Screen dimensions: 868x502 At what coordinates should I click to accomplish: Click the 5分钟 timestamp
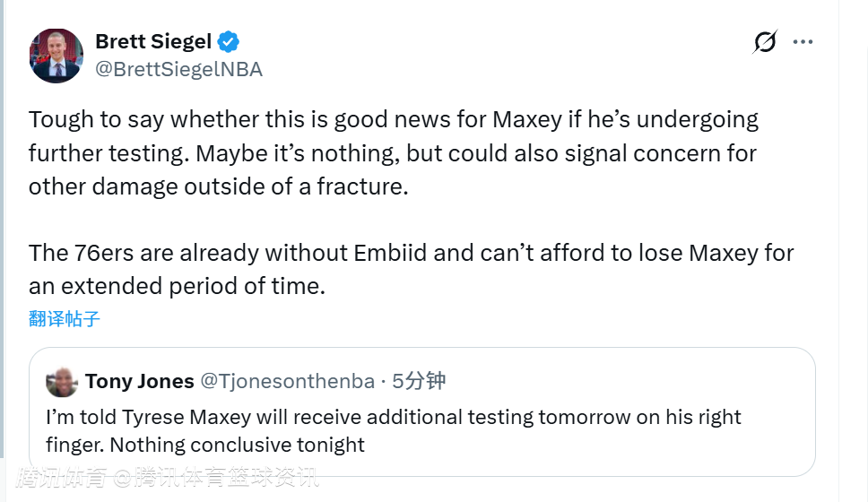click(419, 381)
